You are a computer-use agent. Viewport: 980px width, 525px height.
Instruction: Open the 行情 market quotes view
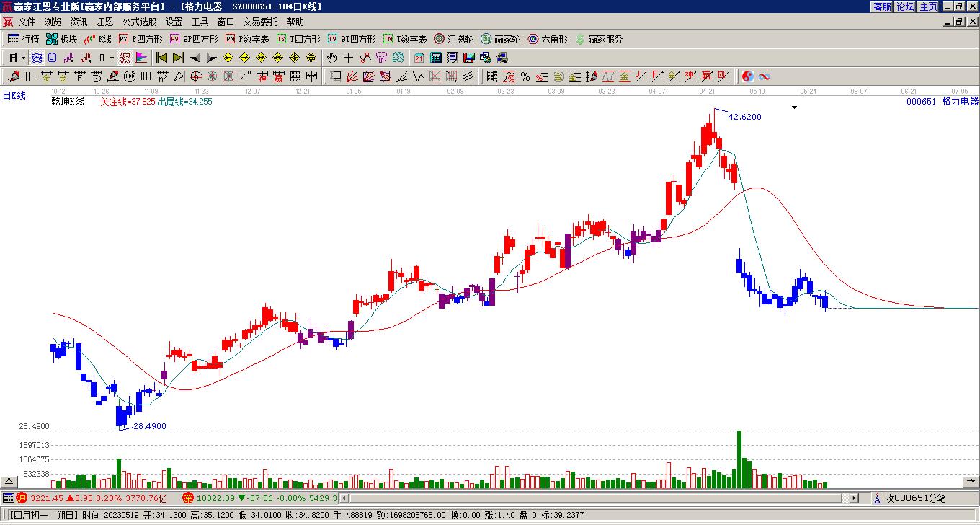(x=24, y=39)
